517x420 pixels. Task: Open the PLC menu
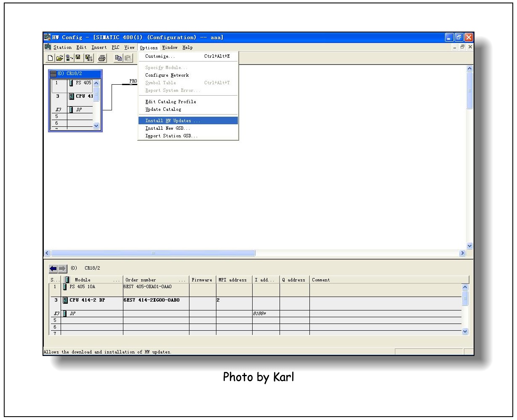(x=115, y=48)
